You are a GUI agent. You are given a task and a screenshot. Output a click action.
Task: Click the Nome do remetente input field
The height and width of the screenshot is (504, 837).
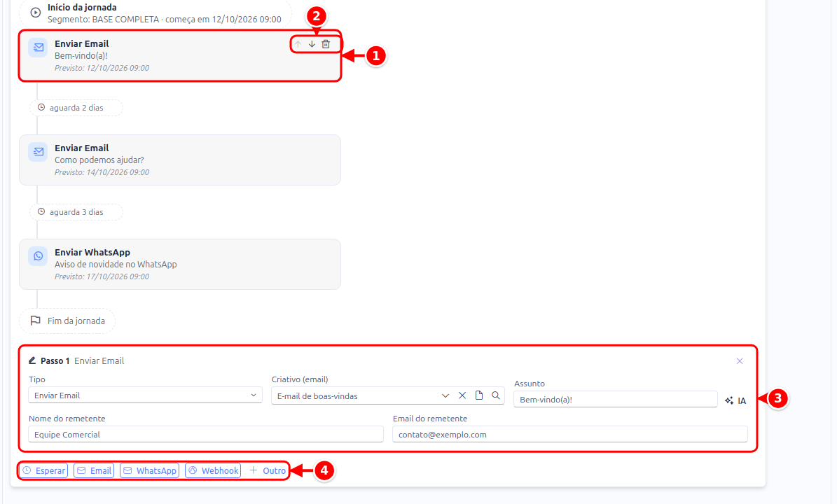pyautogui.click(x=206, y=434)
